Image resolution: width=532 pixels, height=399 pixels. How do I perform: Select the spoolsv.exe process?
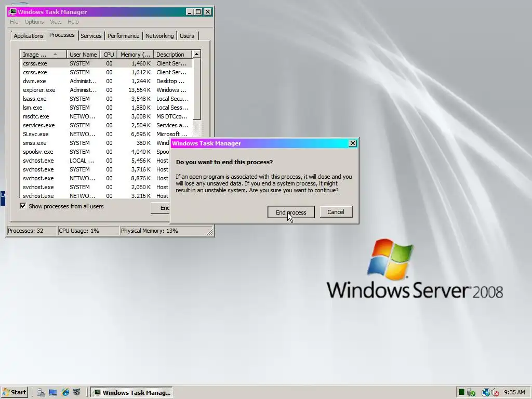(95, 152)
